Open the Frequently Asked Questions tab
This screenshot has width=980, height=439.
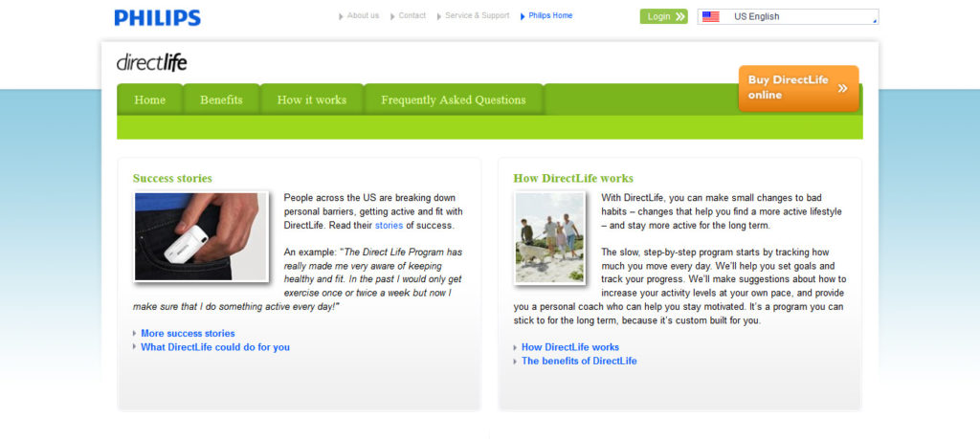(454, 99)
